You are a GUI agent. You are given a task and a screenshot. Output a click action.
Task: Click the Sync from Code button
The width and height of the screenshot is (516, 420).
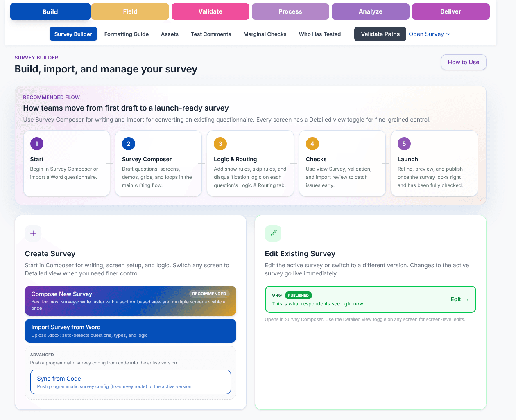tap(131, 382)
